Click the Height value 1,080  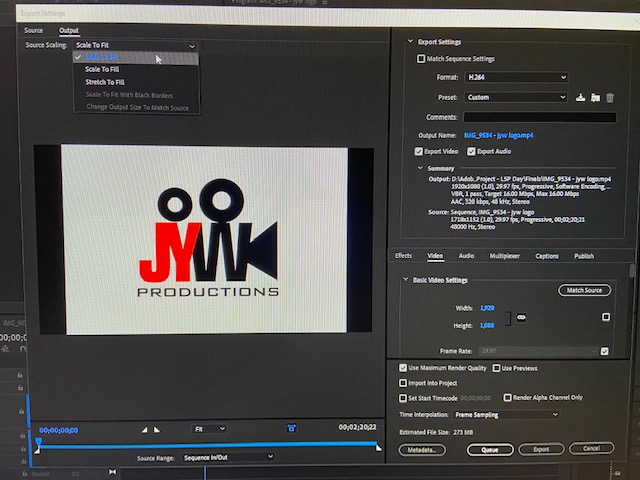pos(487,325)
